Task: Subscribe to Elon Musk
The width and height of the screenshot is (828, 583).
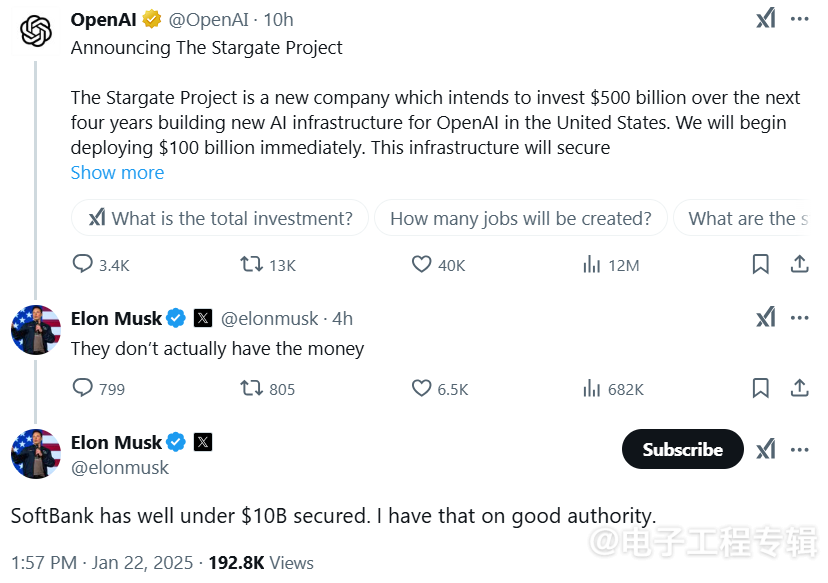Action: coord(682,449)
